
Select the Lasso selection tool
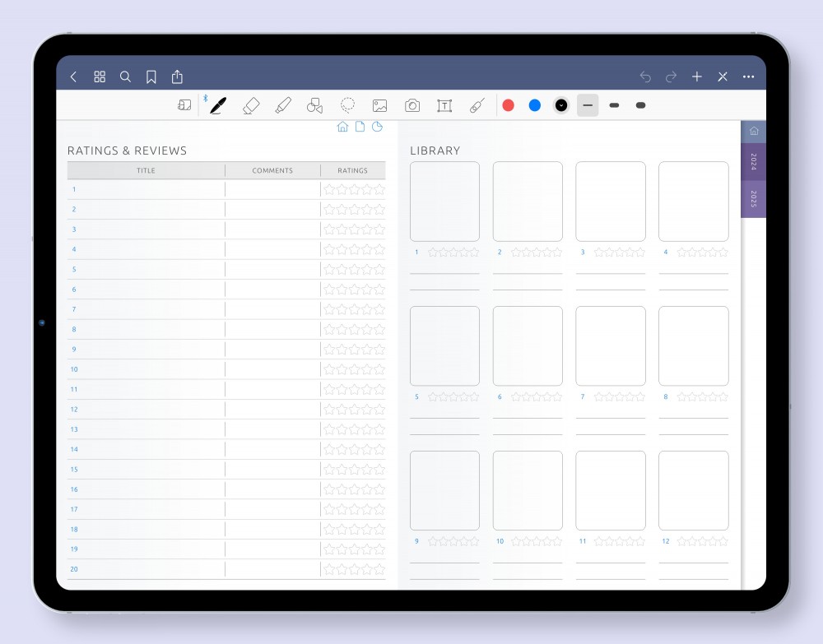click(347, 105)
